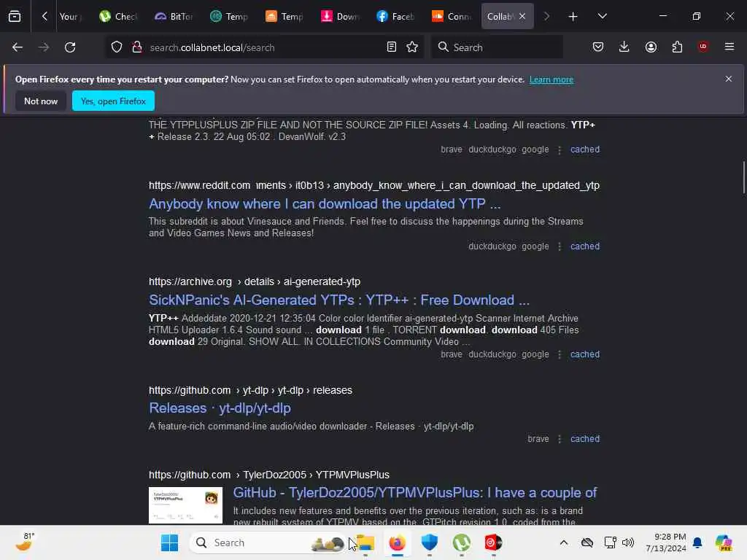This screenshot has height=560, width=747.
Task: Open the tracking protection shield icon
Action: point(117,47)
